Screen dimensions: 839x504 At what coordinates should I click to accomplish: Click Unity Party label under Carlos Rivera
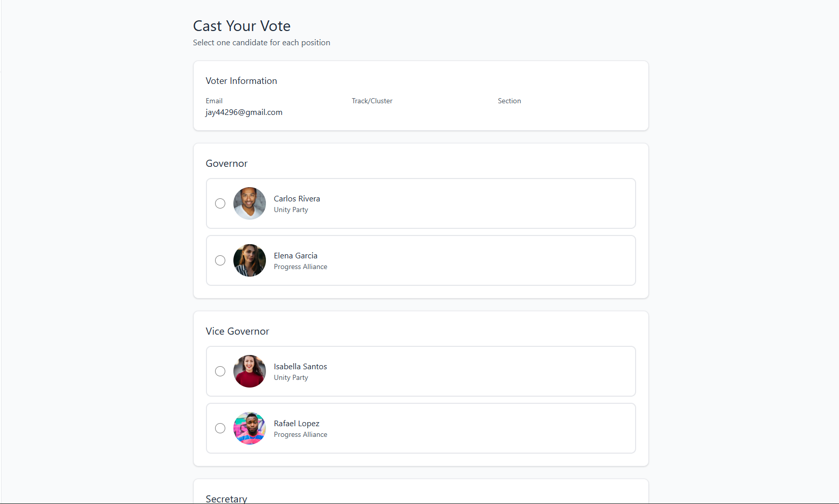click(291, 210)
